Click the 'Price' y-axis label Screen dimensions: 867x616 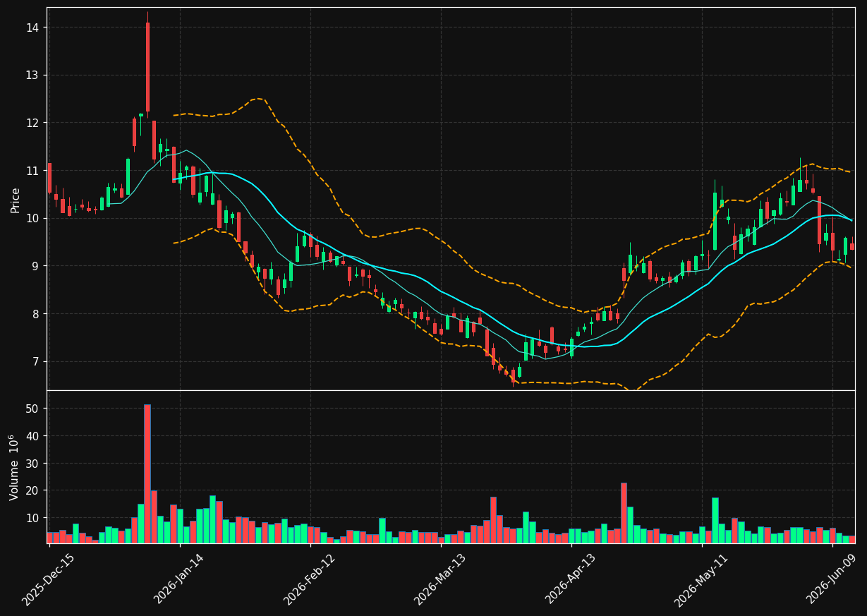(15, 200)
